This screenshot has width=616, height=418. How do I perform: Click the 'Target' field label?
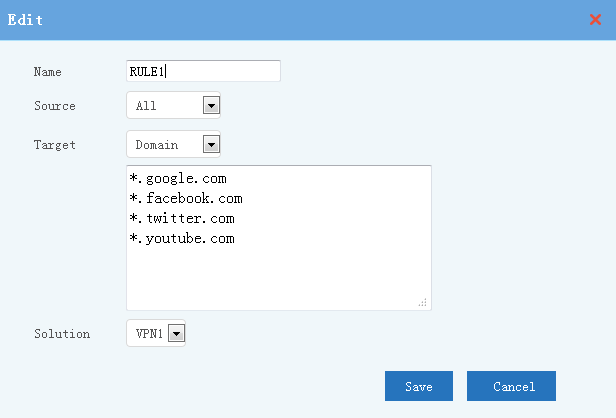click(55, 145)
